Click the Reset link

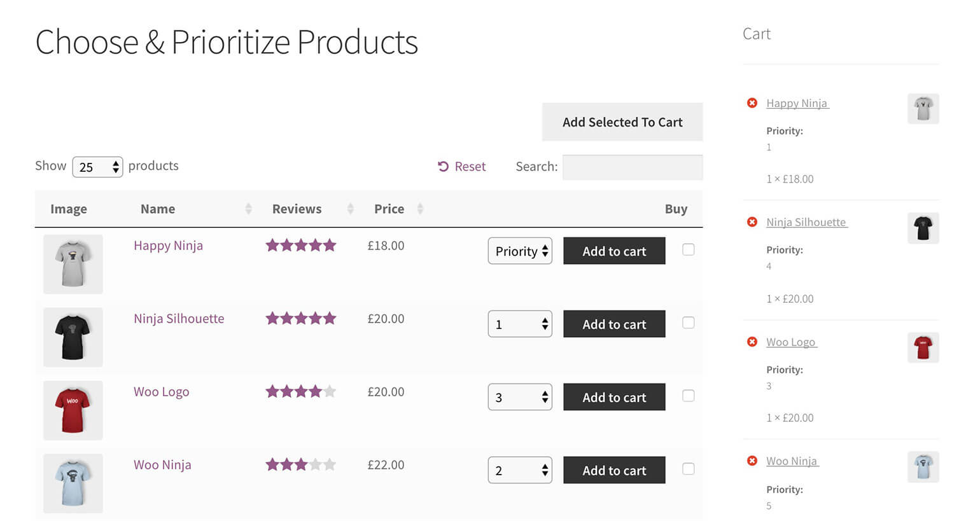tap(462, 167)
